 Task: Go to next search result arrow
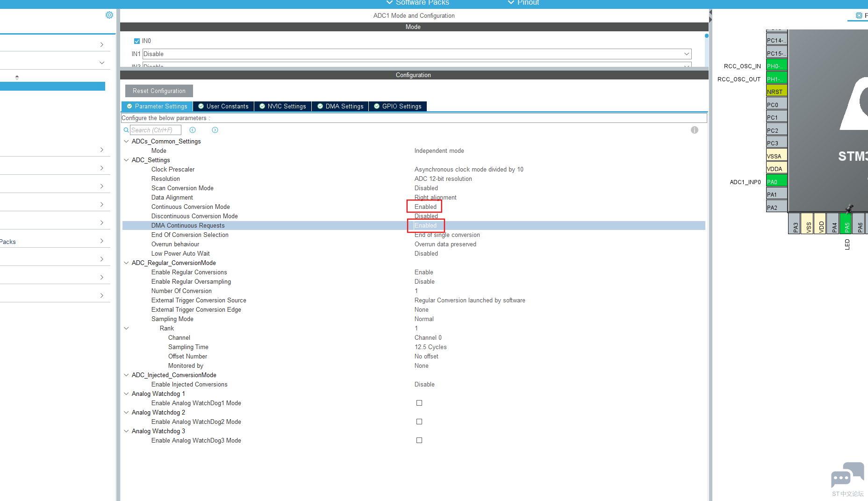tap(215, 130)
